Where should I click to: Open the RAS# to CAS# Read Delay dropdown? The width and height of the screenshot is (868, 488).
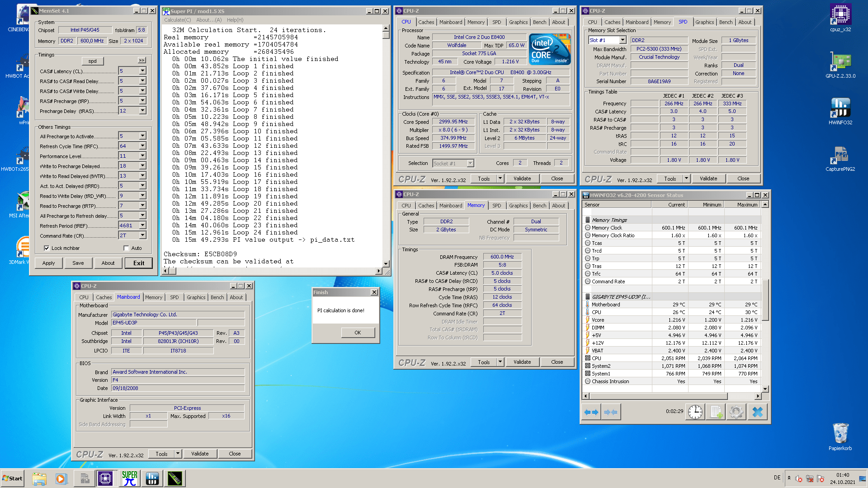142,81
